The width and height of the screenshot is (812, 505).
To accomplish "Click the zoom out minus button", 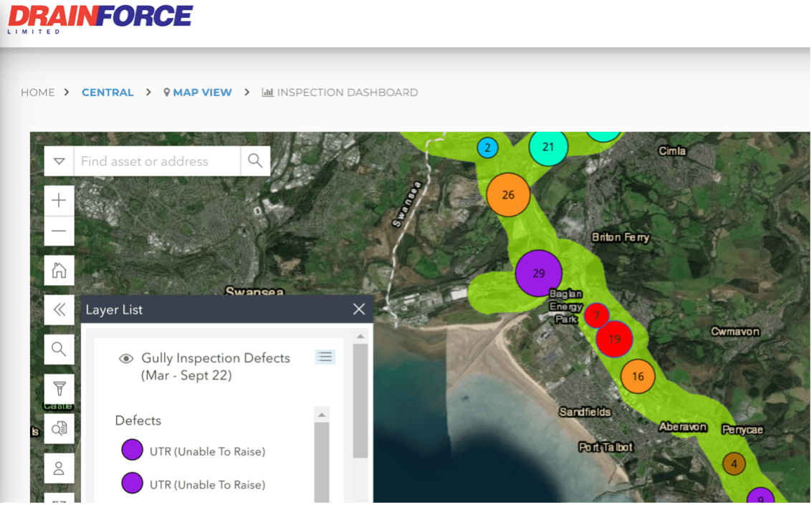I will pos(59,231).
